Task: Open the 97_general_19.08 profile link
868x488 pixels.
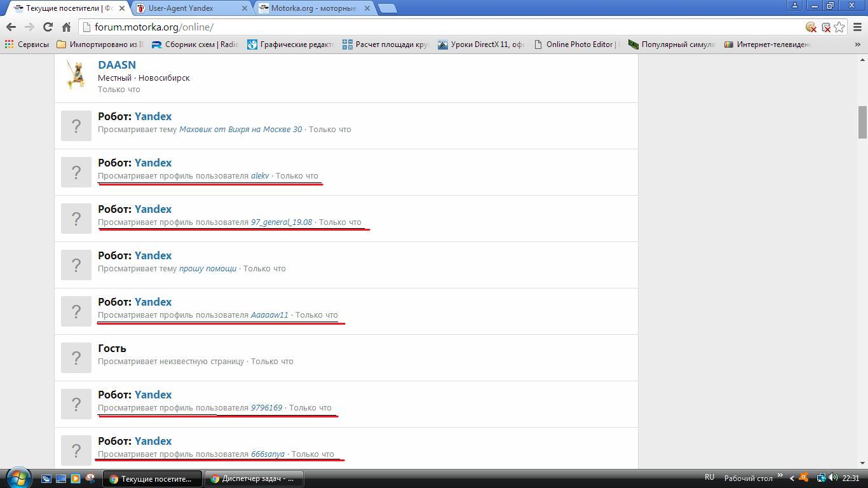Action: coord(281,222)
